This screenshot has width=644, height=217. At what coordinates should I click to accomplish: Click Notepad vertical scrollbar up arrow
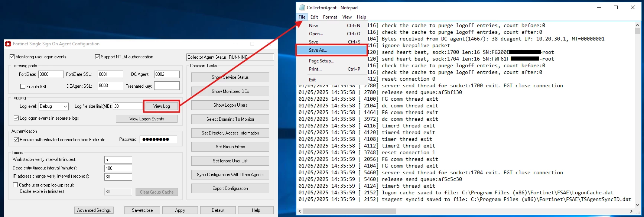pyautogui.click(x=638, y=25)
